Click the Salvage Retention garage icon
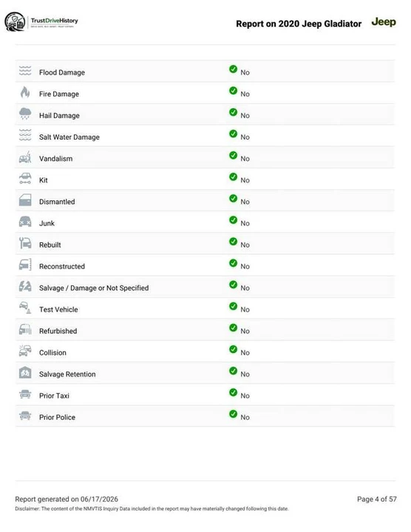The width and height of the screenshot is (411, 532). (25, 372)
